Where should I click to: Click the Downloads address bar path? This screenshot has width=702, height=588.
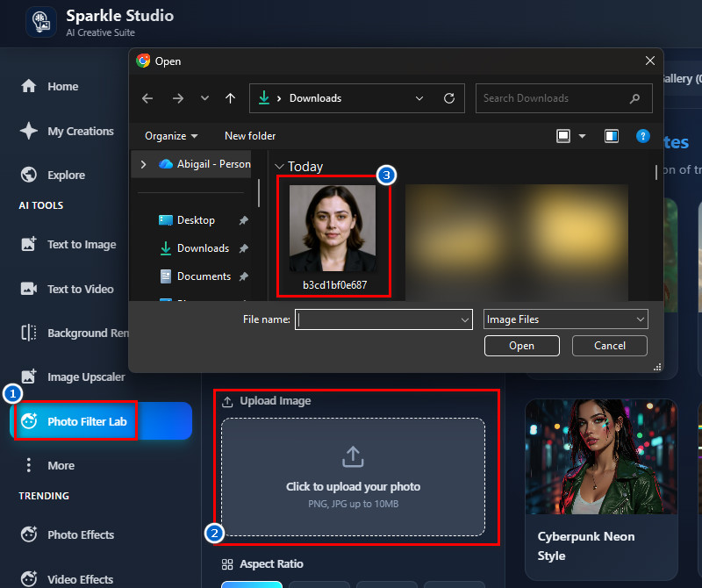pyautogui.click(x=315, y=98)
